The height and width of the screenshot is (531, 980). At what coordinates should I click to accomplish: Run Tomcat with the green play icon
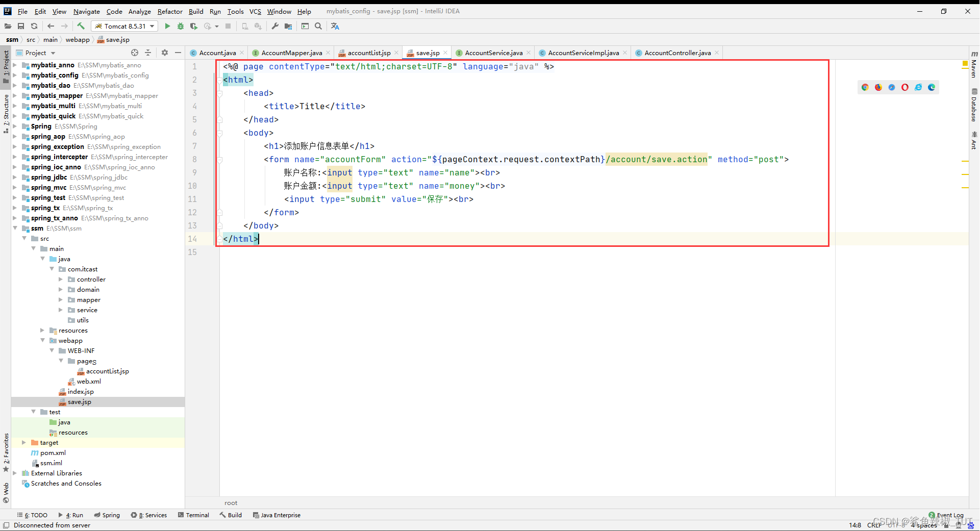coord(167,26)
